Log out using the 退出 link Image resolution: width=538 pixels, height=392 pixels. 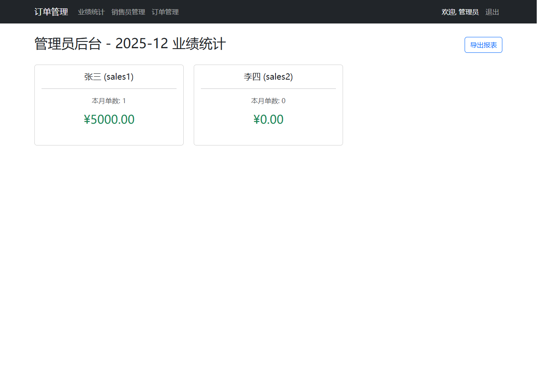pyautogui.click(x=492, y=12)
